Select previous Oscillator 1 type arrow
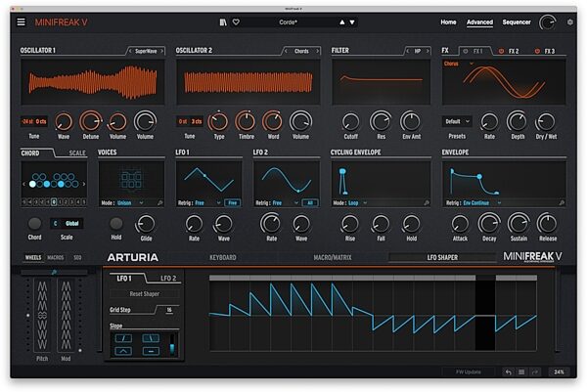 130,51
